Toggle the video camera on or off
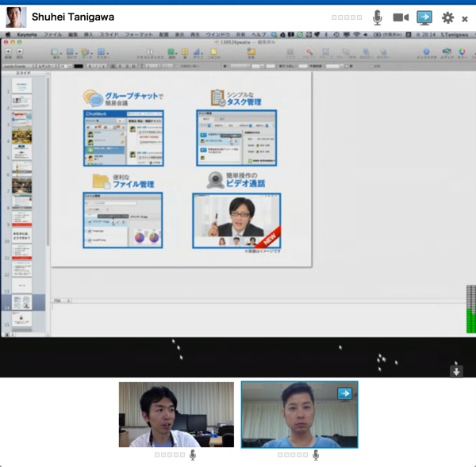The image size is (476, 467). [401, 17]
